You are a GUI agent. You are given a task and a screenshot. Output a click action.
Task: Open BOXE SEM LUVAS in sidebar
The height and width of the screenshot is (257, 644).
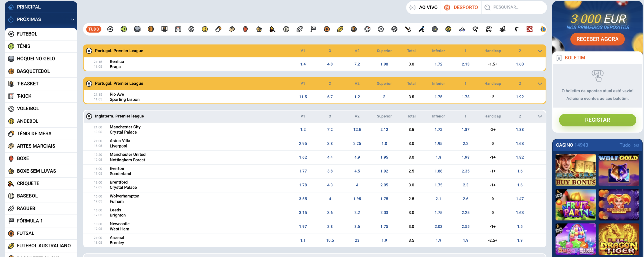pos(41,171)
